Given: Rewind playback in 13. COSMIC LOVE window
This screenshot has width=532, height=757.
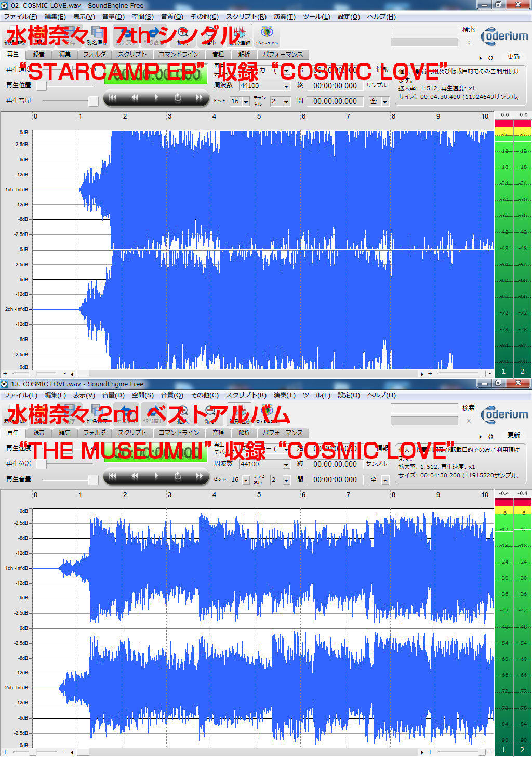Looking at the screenshot, I should tap(135, 476).
